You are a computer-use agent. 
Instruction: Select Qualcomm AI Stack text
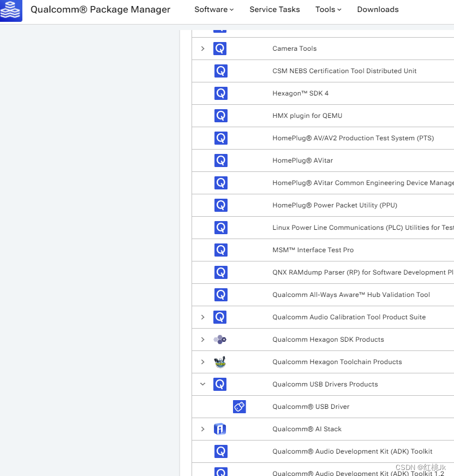(307, 429)
